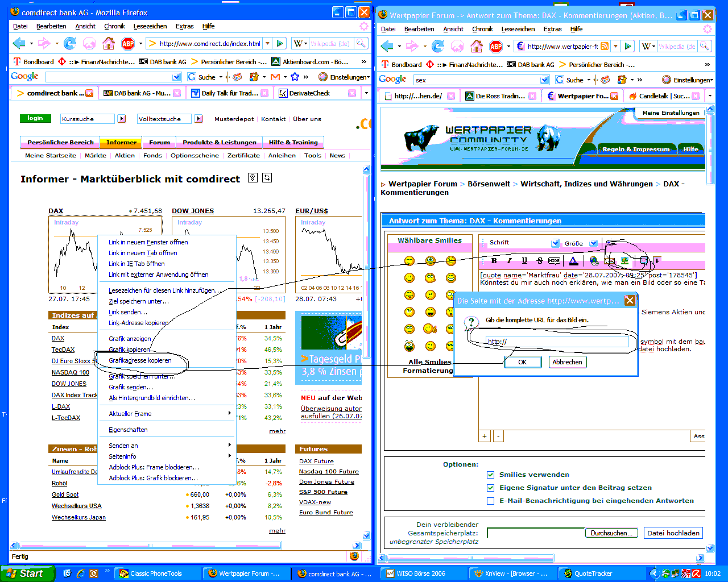728x582 pixels.
Task: Click Strikethrough icon in forum editor
Action: (x=540, y=261)
